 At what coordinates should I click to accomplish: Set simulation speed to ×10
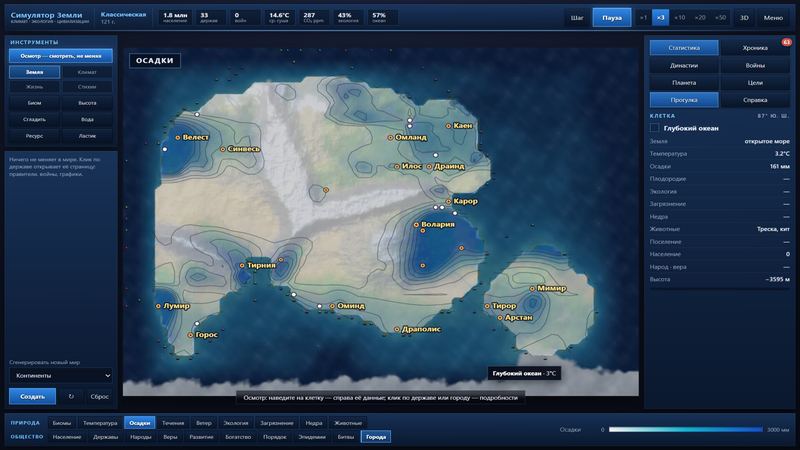[680, 18]
